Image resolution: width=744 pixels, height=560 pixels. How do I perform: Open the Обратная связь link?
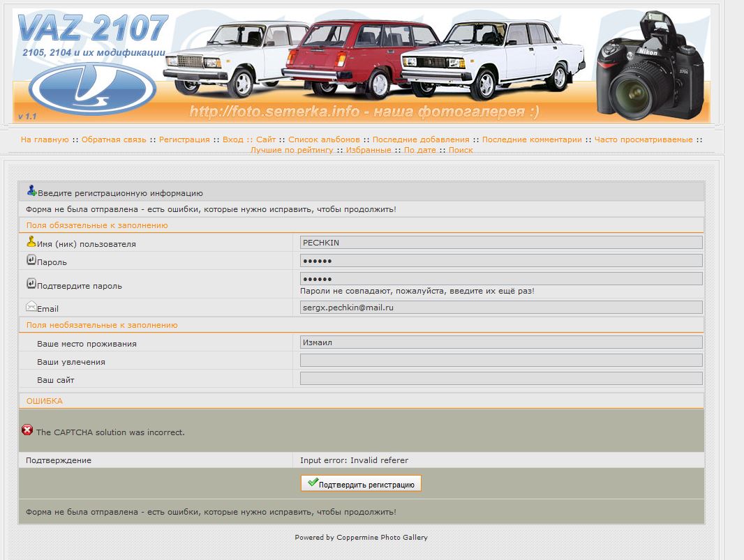pos(114,139)
